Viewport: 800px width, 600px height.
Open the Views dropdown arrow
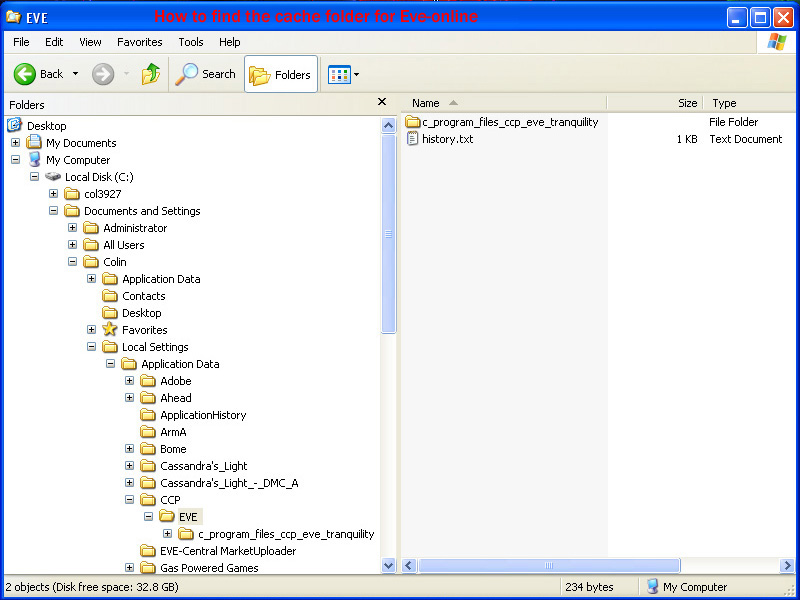pos(357,74)
